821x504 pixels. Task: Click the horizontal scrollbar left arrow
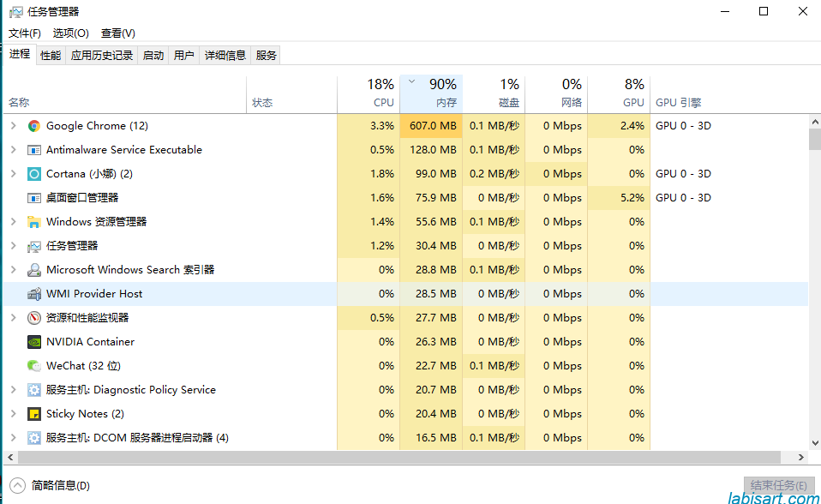click(10, 458)
